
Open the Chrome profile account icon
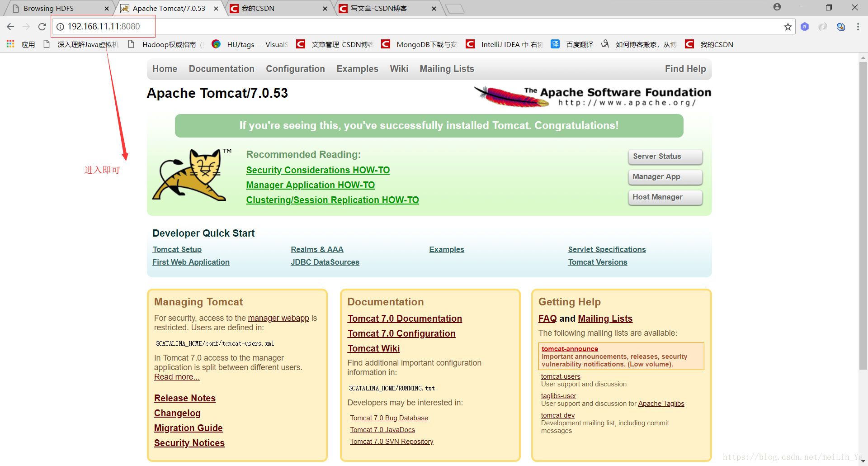(777, 7)
